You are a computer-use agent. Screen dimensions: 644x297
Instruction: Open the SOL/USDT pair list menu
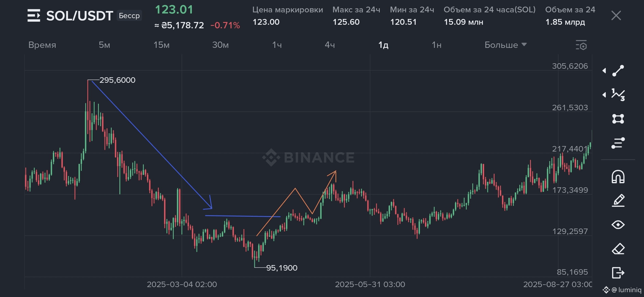34,16
